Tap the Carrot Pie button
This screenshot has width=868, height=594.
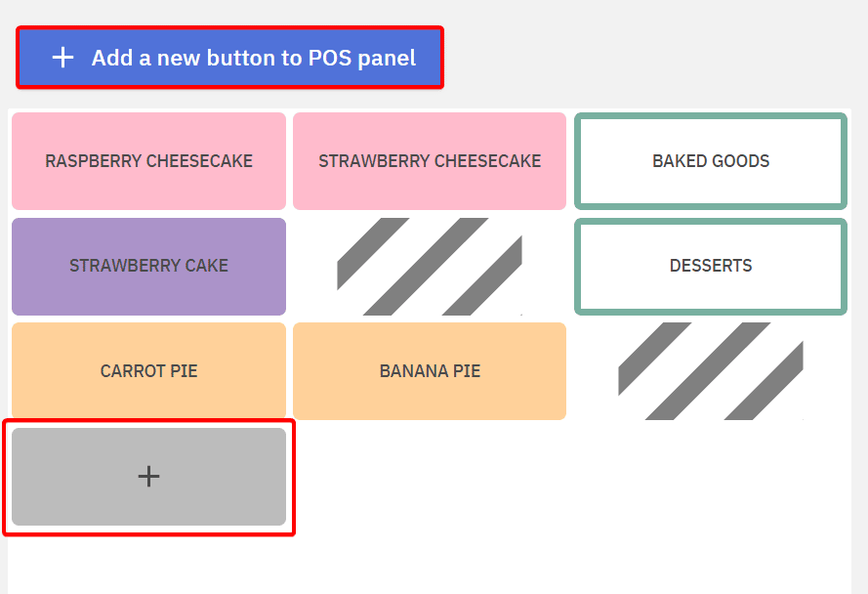pyautogui.click(x=148, y=371)
